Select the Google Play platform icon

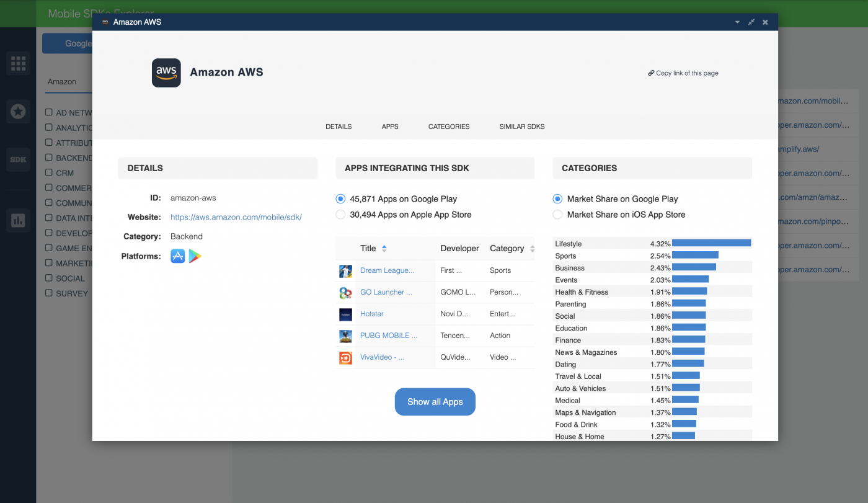coord(195,256)
